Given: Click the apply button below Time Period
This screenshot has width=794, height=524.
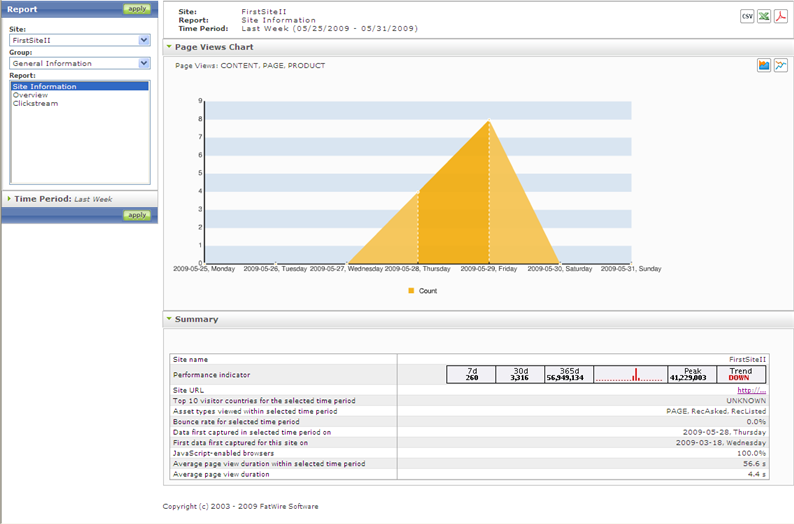Looking at the screenshot, I should 137,215.
